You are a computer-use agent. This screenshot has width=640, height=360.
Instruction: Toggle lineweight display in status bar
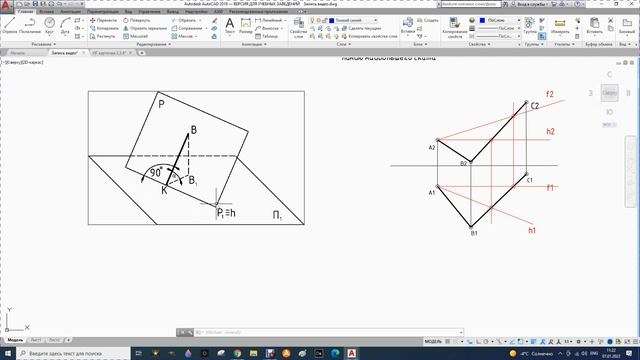533,341
